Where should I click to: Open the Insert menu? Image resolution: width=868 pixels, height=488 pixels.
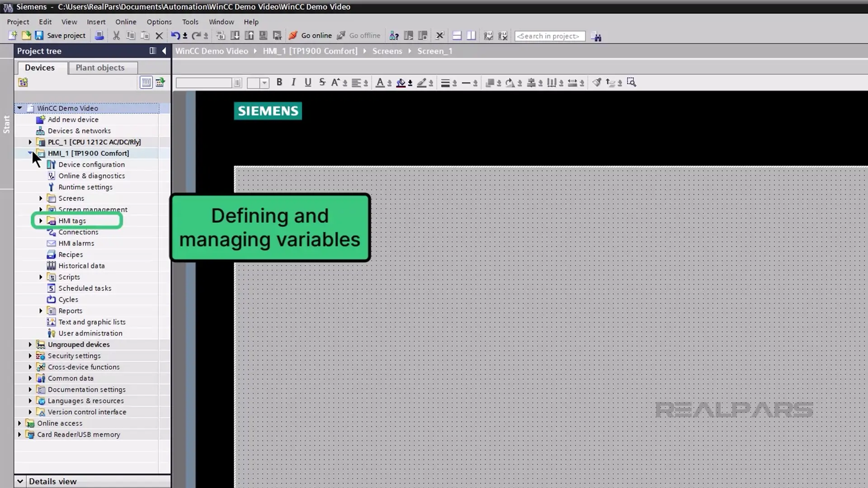pyautogui.click(x=96, y=22)
